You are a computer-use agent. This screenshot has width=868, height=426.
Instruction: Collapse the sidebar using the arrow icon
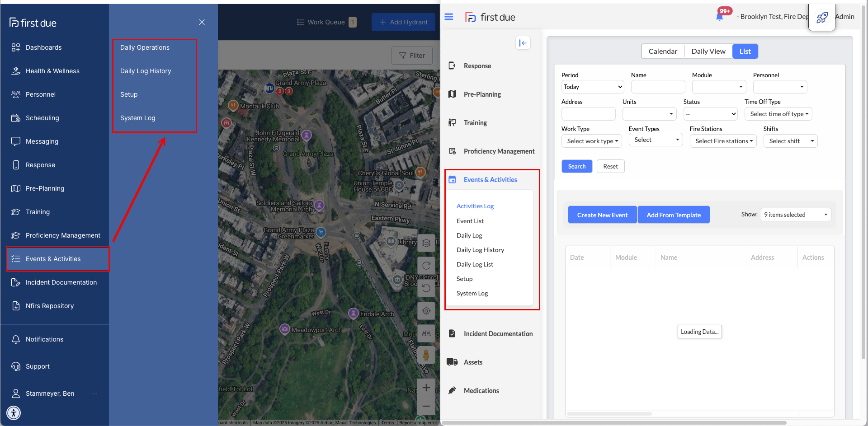coord(523,43)
